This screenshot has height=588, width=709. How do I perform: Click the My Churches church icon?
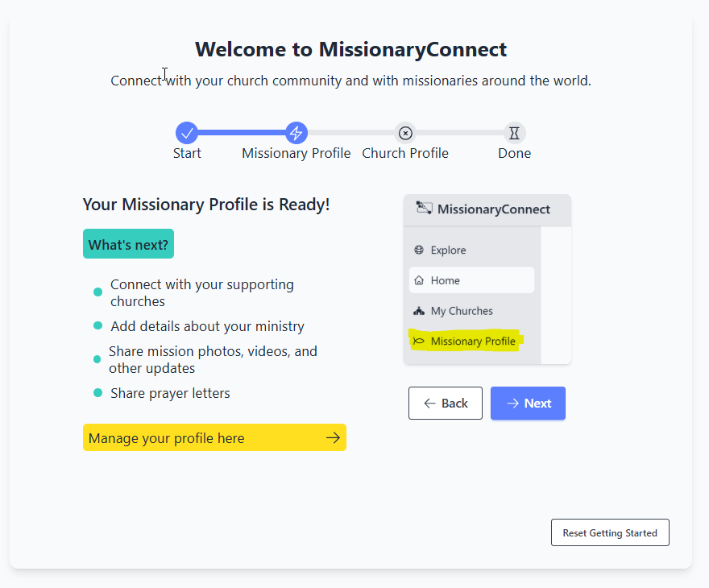tap(419, 311)
